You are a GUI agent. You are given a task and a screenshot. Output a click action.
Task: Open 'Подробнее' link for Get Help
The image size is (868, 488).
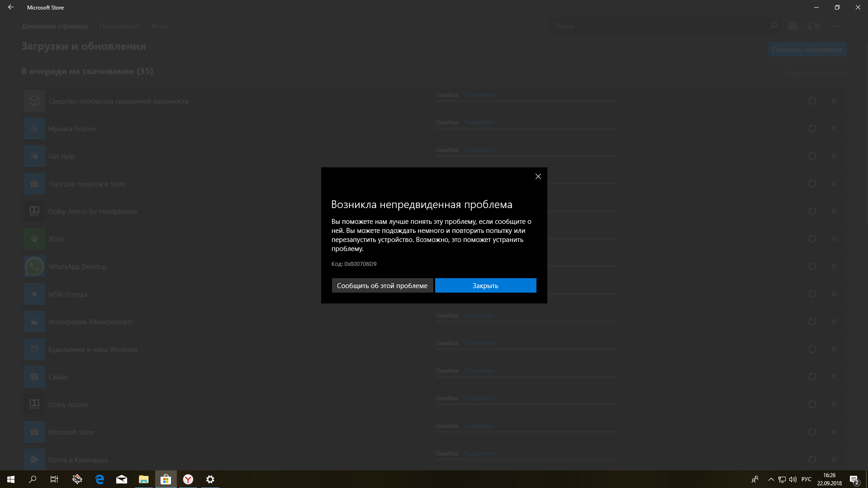[479, 150]
